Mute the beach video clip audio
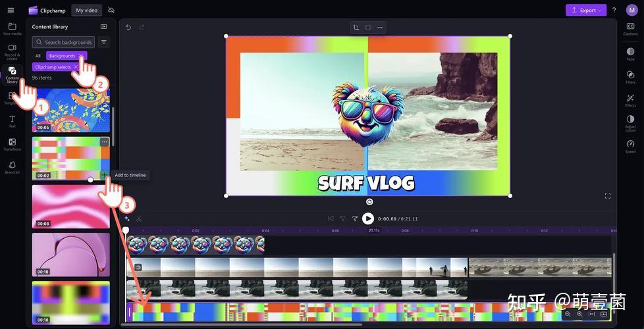Screen dimensions: 644x329 (138, 267)
